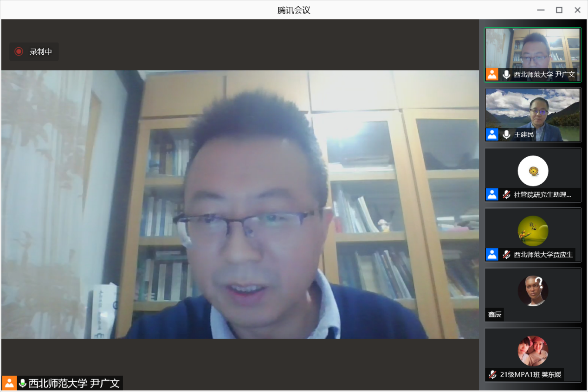Click blue user icon on 社管院研究生助理 tile
The height and width of the screenshot is (392, 588).
[x=492, y=194]
